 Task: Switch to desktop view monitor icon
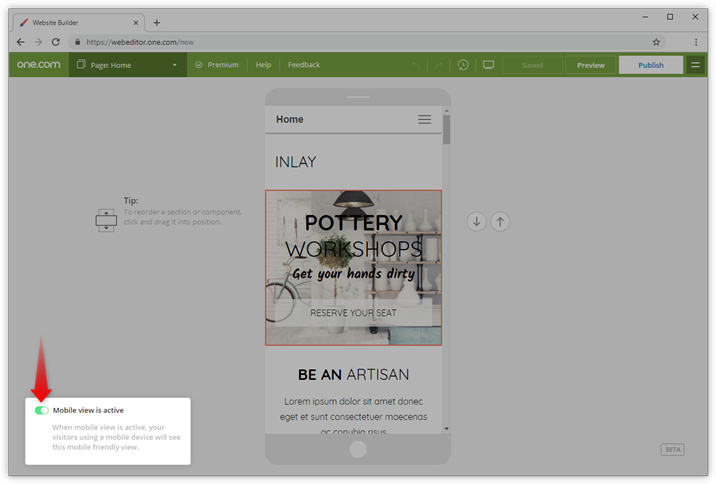coord(488,65)
